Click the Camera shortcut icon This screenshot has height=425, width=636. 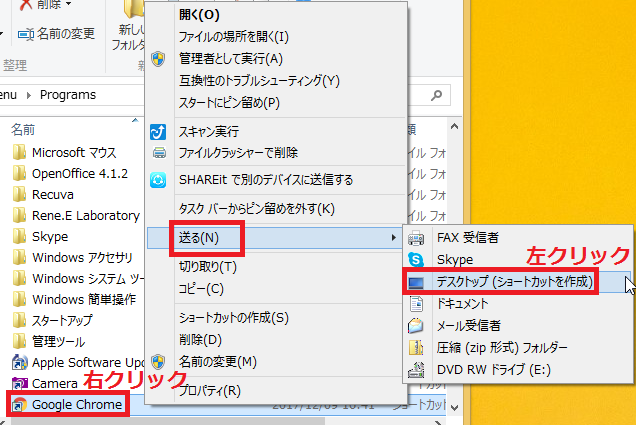pos(19,384)
